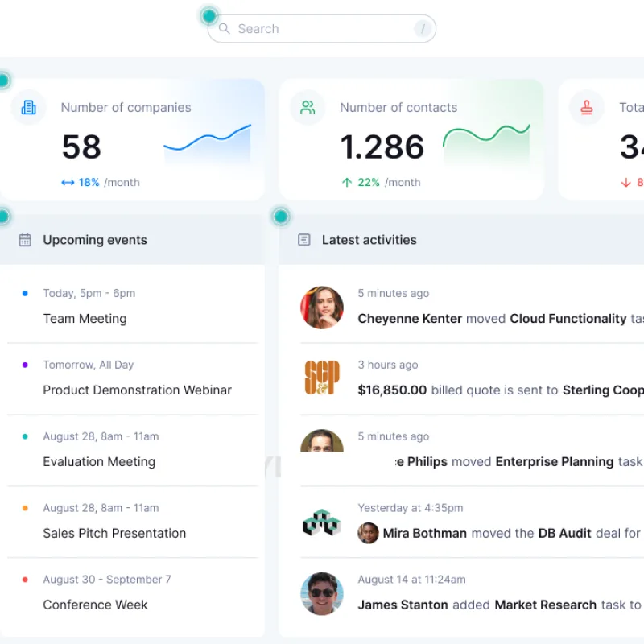Click the 18% /month horizontal arrow icon
The image size is (644, 644).
tap(68, 183)
